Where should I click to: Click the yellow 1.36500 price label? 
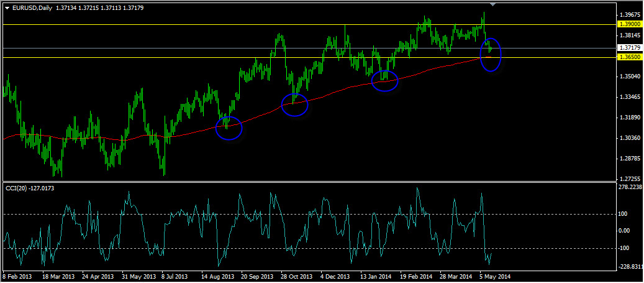(x=631, y=58)
